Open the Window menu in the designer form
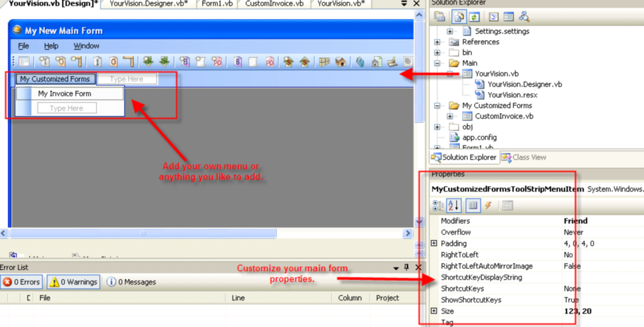644x327 pixels. coord(87,46)
